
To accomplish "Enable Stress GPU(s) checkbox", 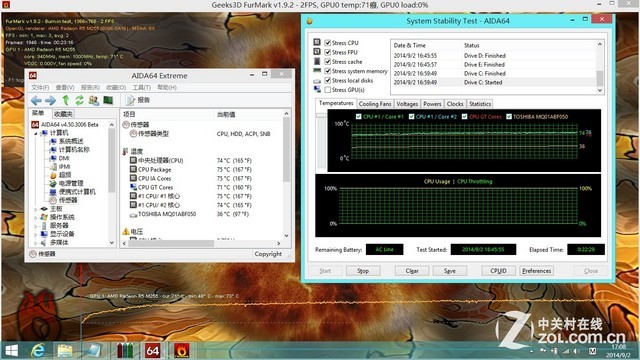I will point(327,90).
